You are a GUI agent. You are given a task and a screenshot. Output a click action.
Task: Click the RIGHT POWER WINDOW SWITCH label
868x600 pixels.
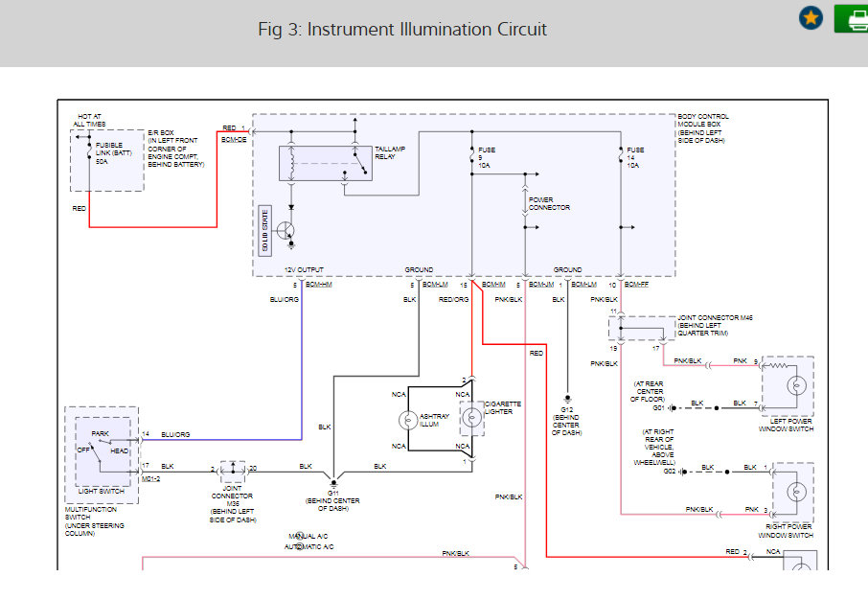(x=786, y=531)
